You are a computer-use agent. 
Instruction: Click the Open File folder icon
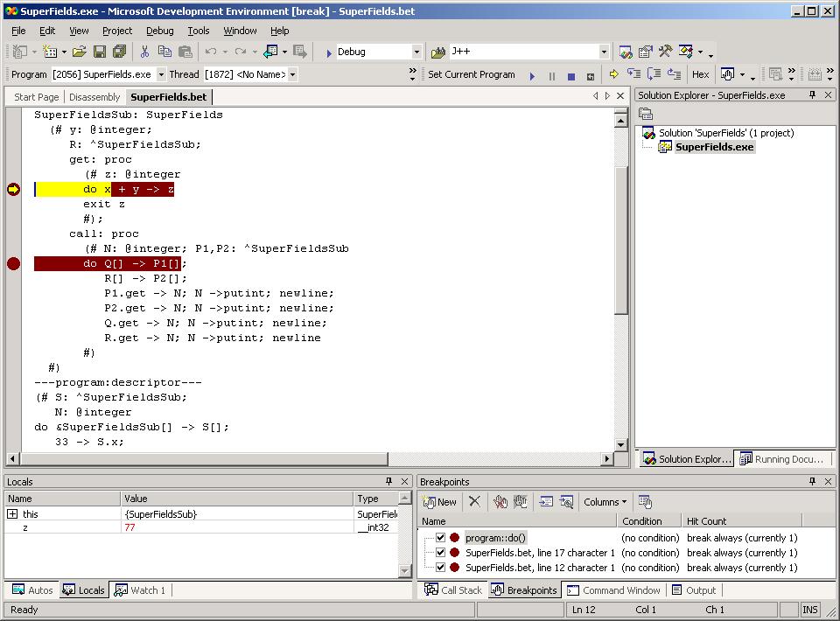pyautogui.click(x=80, y=52)
